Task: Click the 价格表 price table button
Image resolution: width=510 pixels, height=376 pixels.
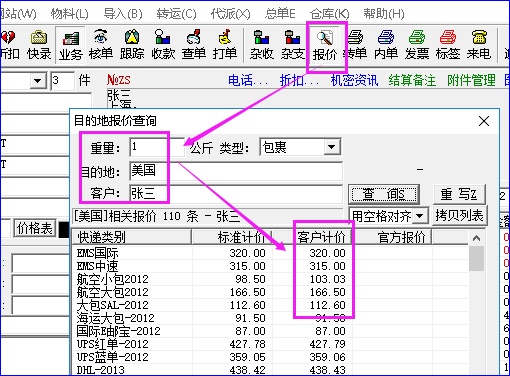Action: [x=35, y=228]
